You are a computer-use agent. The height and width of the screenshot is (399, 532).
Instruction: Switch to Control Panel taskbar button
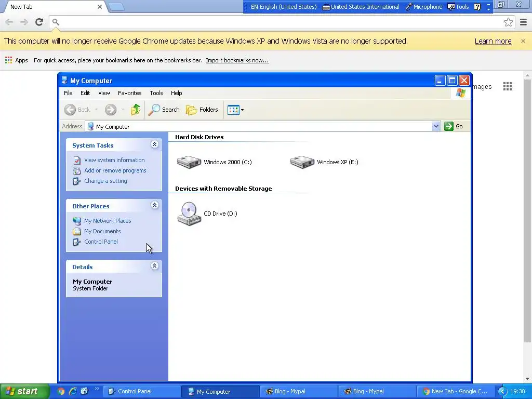[x=141, y=391]
